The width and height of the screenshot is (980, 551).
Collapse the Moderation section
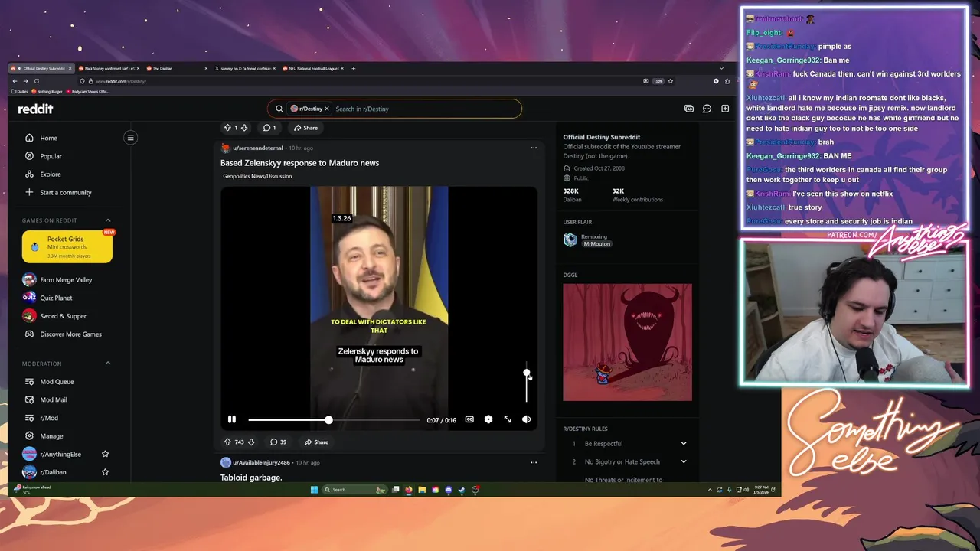tap(107, 364)
